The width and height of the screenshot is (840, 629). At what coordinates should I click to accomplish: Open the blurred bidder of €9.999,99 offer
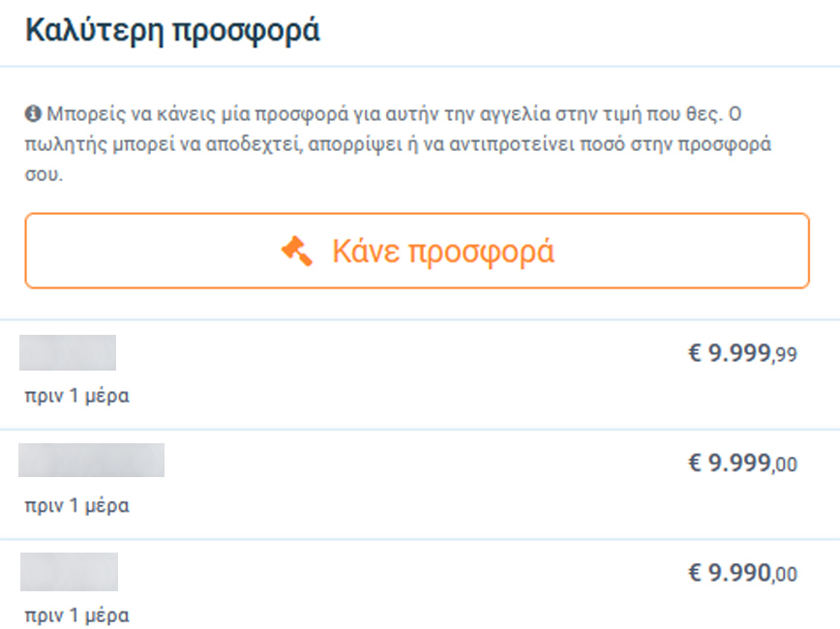point(68,352)
